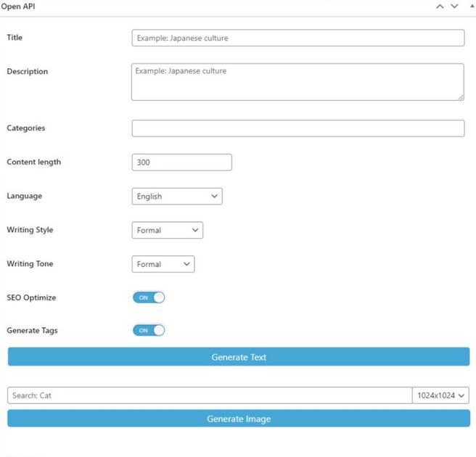The height and width of the screenshot is (457, 476).
Task: Move Open API panel up arrow
Action: click(x=440, y=7)
